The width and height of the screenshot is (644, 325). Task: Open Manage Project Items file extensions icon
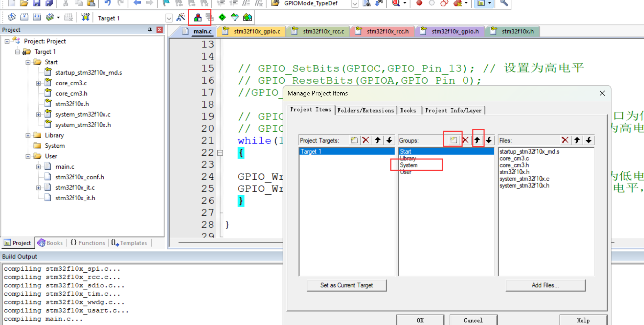click(x=198, y=17)
